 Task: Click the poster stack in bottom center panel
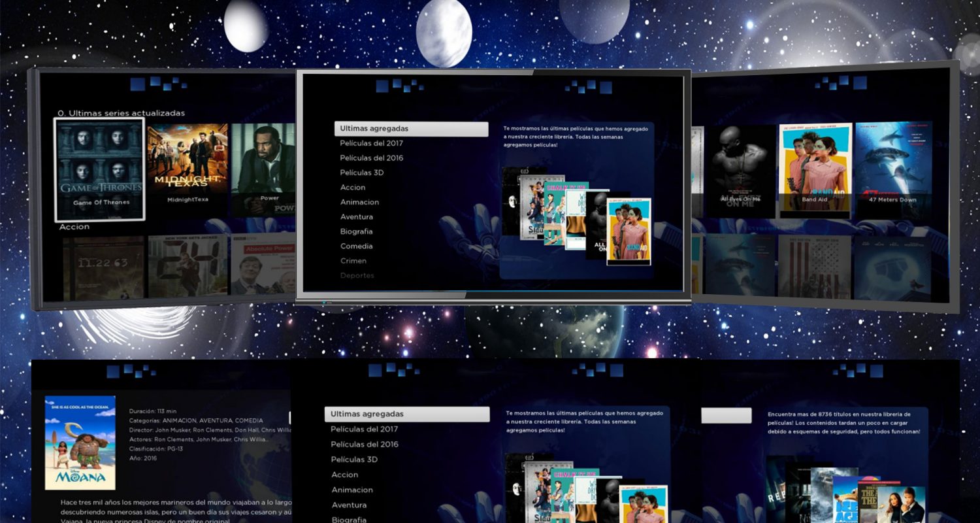pos(586,488)
